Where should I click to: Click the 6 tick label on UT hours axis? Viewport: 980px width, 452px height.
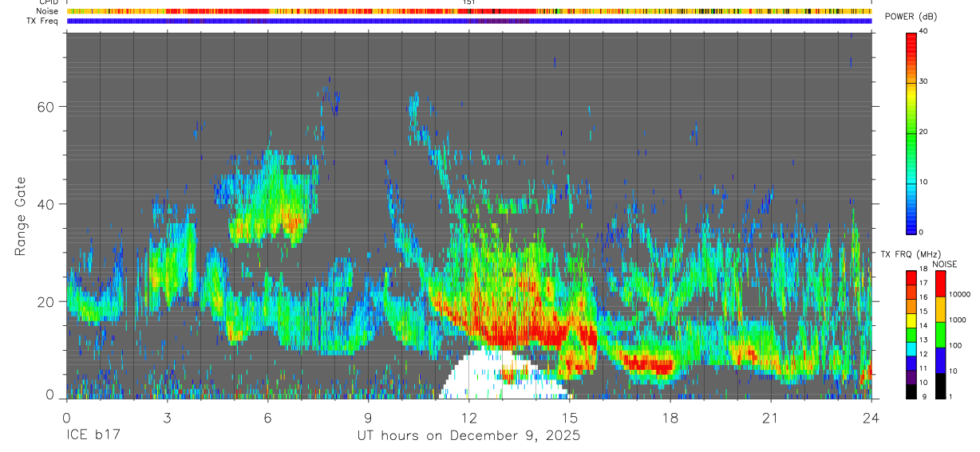[267, 417]
